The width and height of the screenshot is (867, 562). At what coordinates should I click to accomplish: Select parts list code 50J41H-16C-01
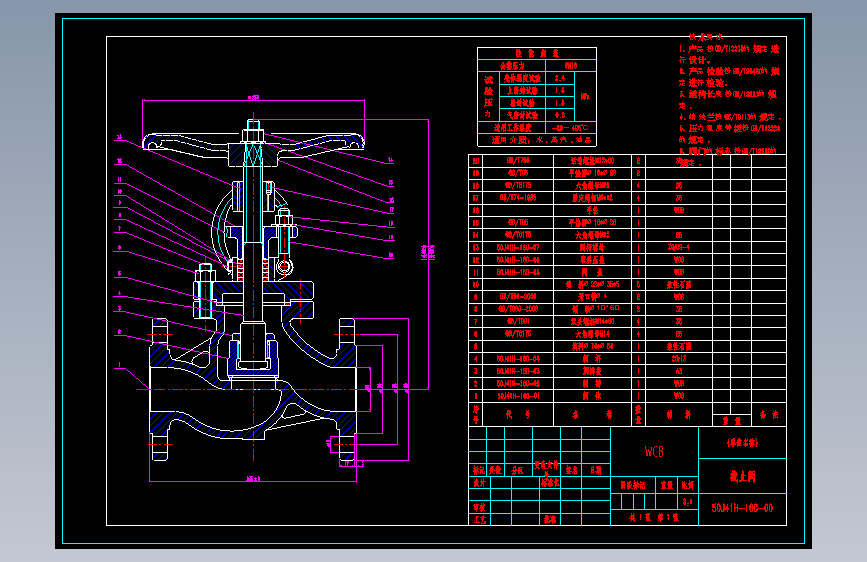click(x=518, y=396)
